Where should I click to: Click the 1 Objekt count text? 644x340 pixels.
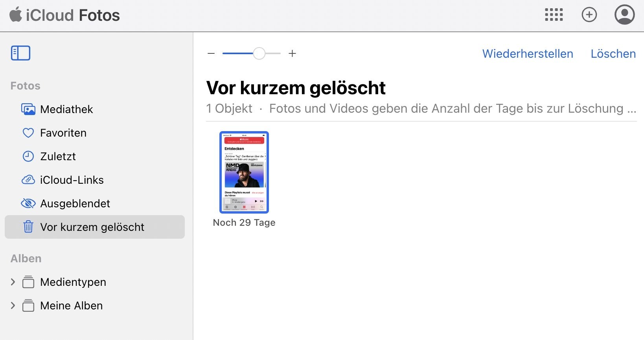[229, 108]
